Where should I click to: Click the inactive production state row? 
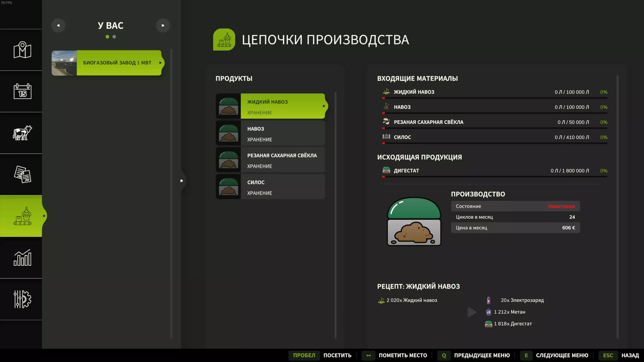click(x=515, y=206)
